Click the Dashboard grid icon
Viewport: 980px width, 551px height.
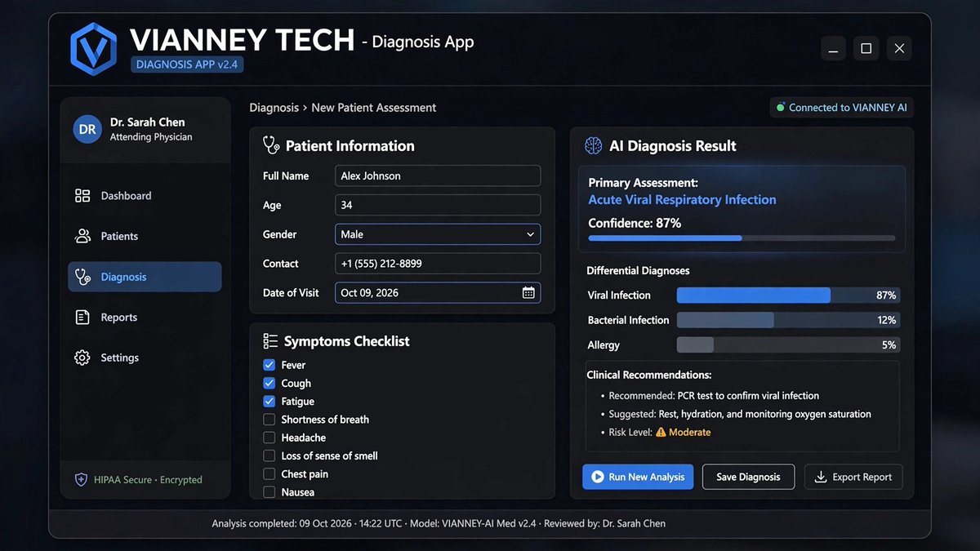click(82, 196)
